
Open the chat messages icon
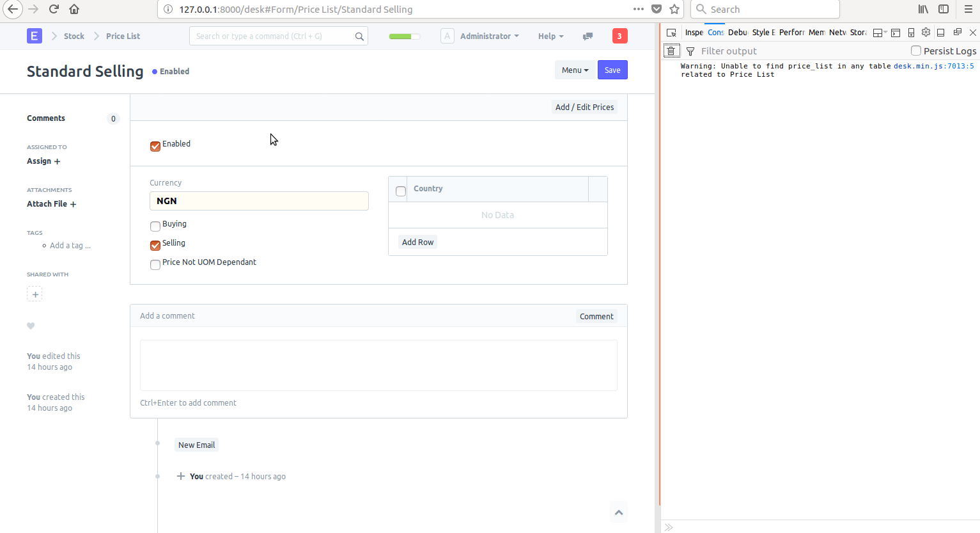(587, 36)
